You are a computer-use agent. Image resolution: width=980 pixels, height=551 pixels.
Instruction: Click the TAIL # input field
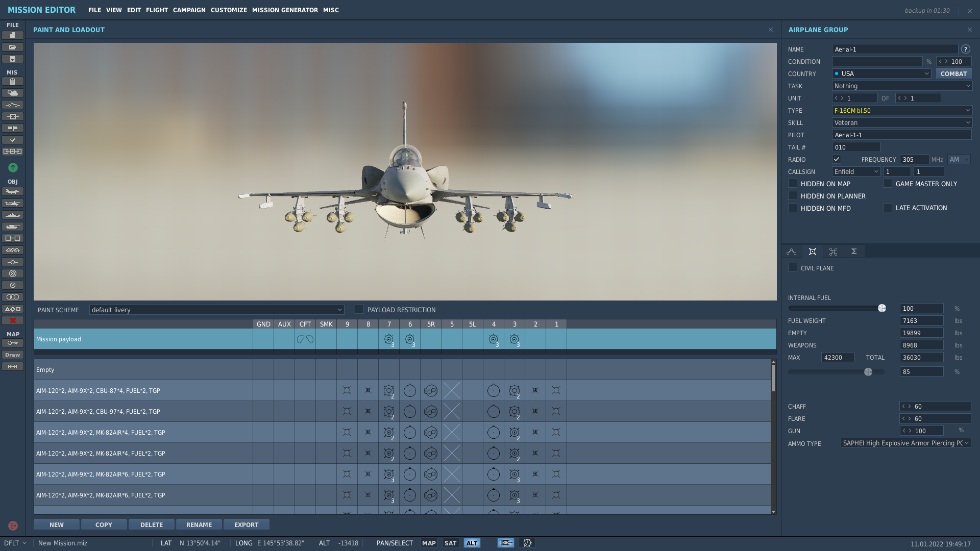[856, 147]
